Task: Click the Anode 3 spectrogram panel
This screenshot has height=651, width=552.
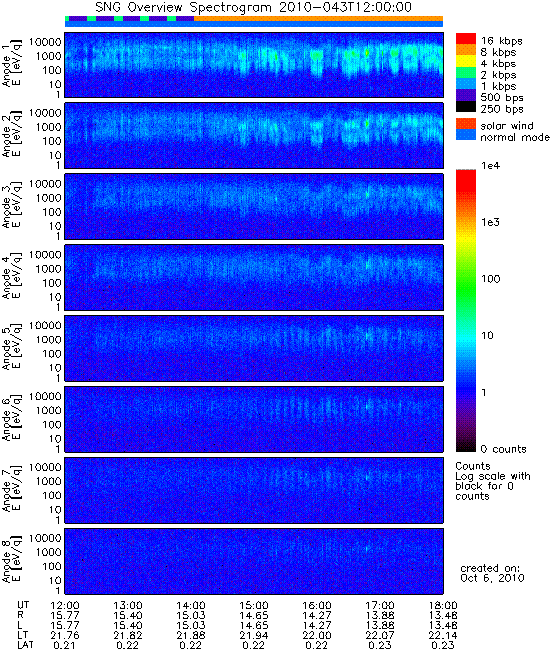Action: (254, 206)
